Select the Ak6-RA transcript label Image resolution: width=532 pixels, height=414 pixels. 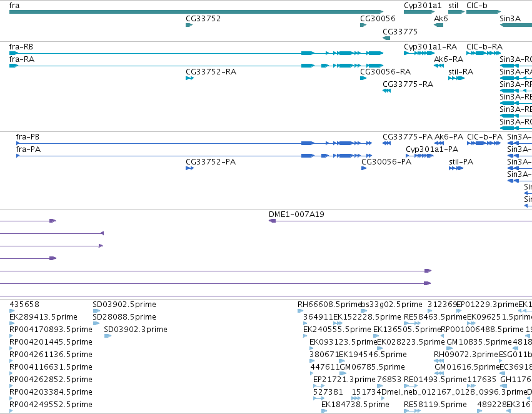pyautogui.click(x=448, y=59)
